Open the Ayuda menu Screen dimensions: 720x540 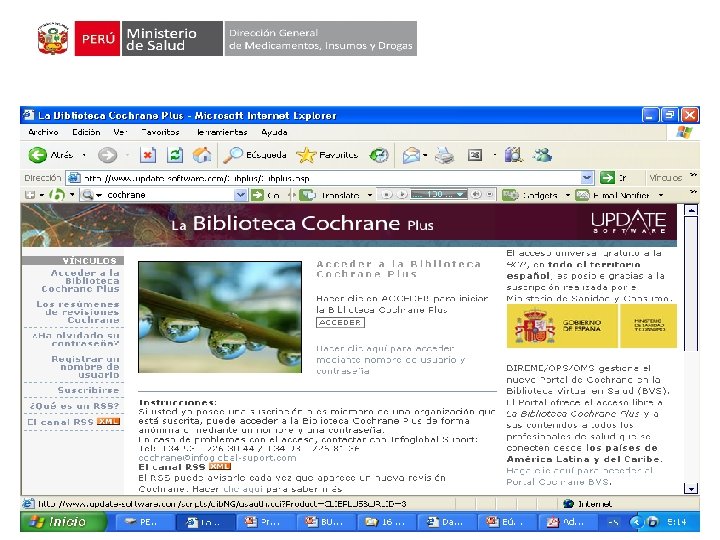tap(274, 132)
